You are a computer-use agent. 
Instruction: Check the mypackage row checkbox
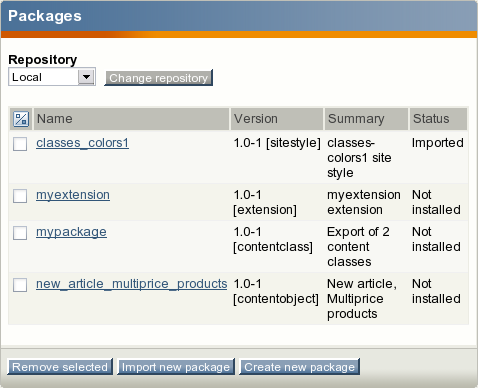click(x=20, y=233)
